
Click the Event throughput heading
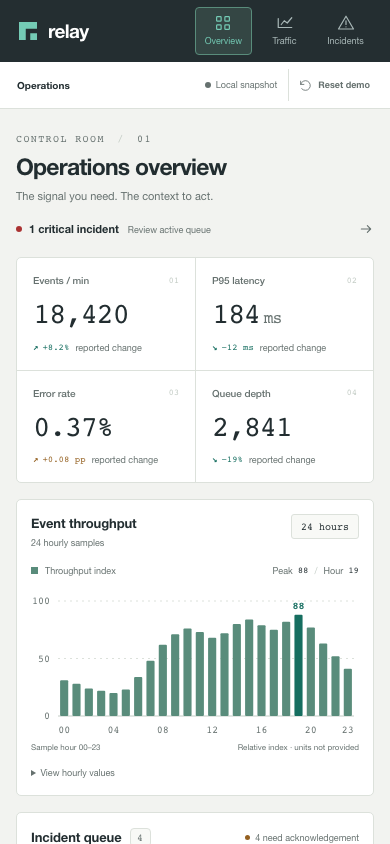[84, 524]
